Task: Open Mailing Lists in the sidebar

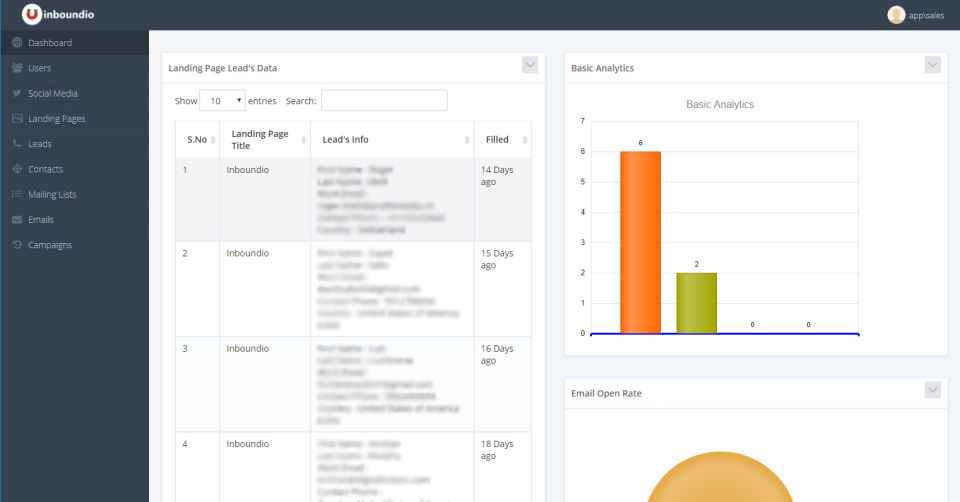Action: pyautogui.click(x=75, y=194)
